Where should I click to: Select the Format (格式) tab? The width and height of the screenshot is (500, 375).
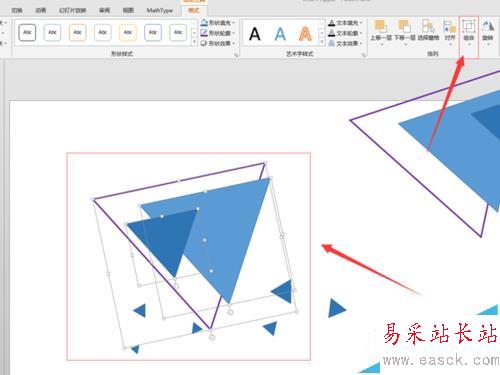[194, 10]
